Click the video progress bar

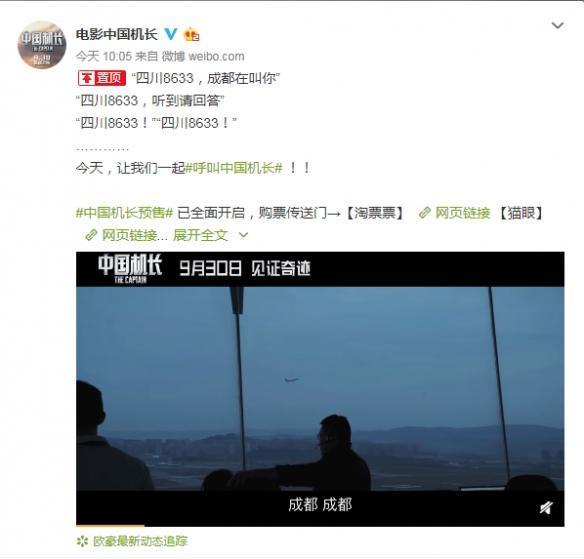[320, 525]
